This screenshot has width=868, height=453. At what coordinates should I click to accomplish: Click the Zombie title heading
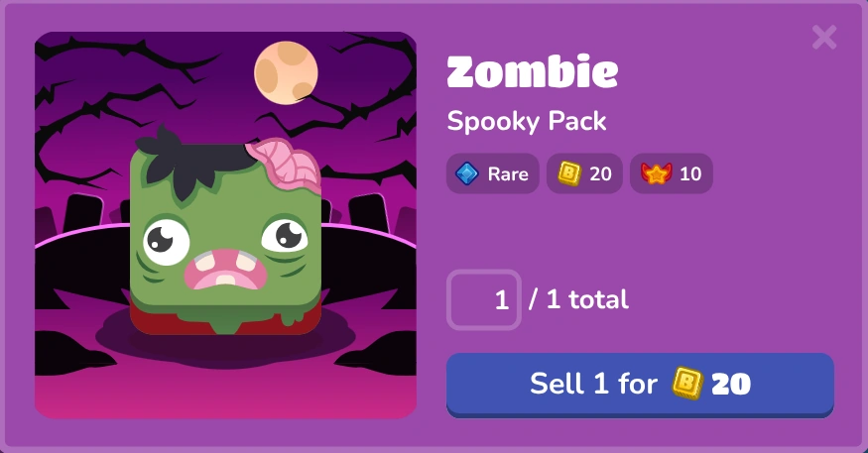pyautogui.click(x=532, y=72)
